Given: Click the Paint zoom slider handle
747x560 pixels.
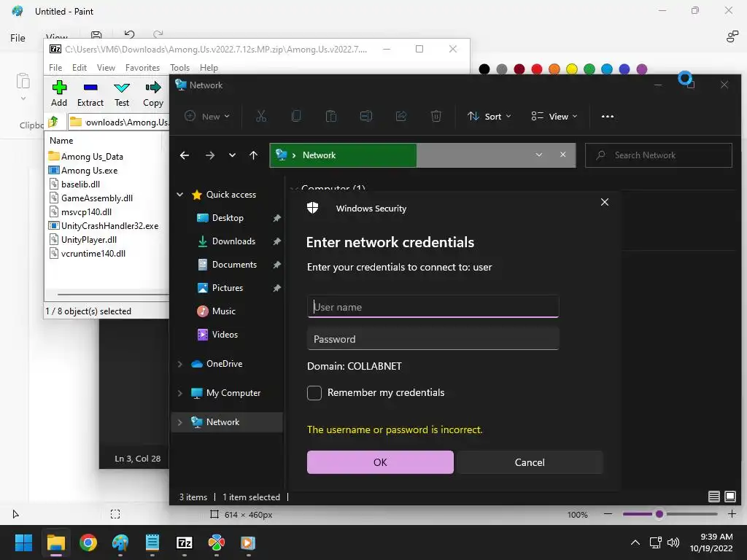Looking at the screenshot, I should [x=659, y=514].
